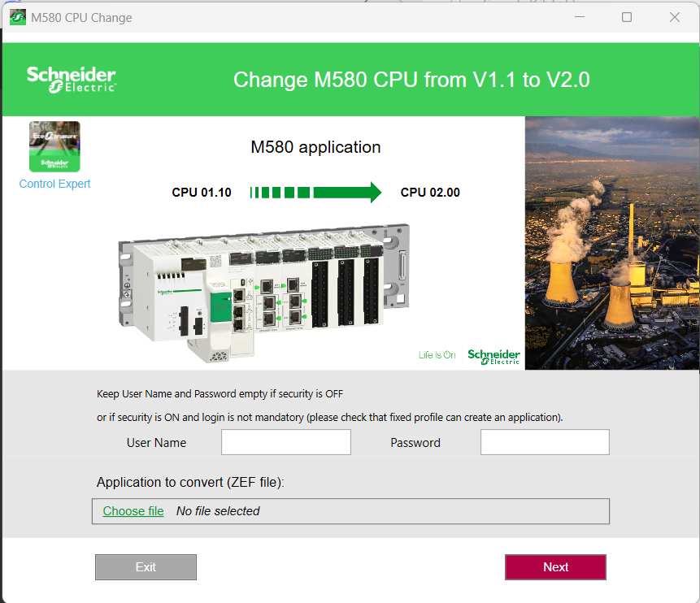
Task: Click the power plant photo
Action: (x=612, y=243)
